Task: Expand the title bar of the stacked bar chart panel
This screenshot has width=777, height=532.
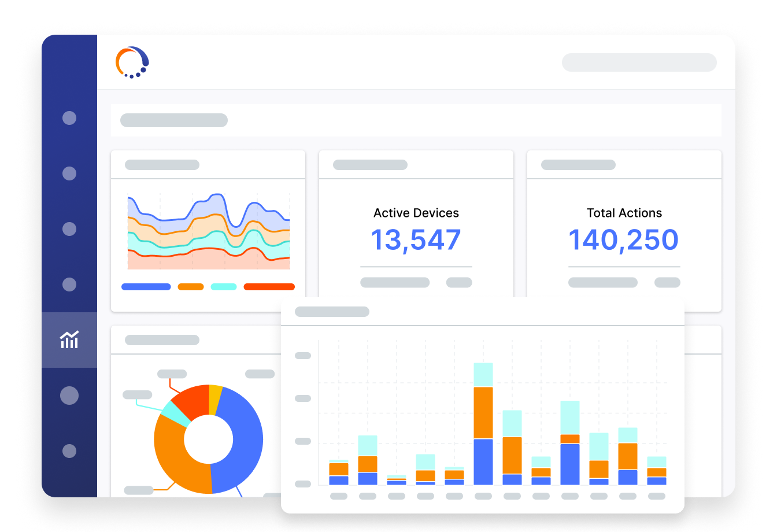Action: 331,312
